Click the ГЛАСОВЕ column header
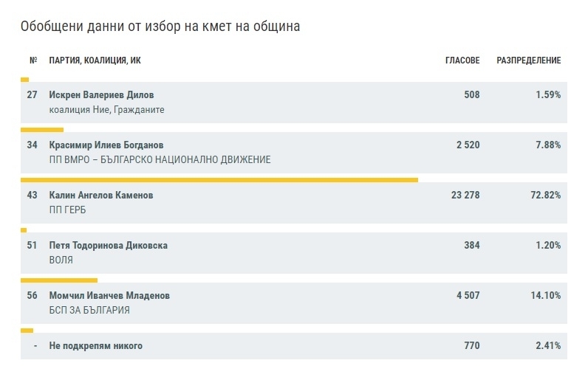Image resolution: width=588 pixels, height=380 pixels. pos(462,61)
